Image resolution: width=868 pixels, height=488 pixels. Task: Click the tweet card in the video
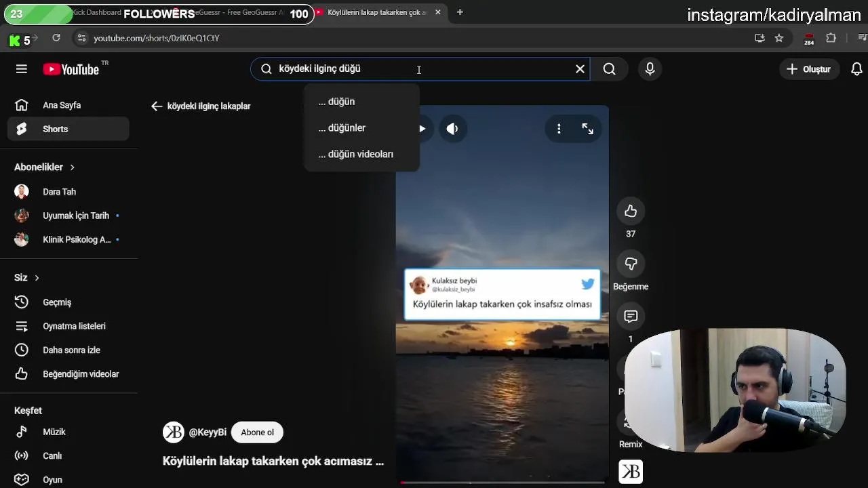click(x=502, y=294)
